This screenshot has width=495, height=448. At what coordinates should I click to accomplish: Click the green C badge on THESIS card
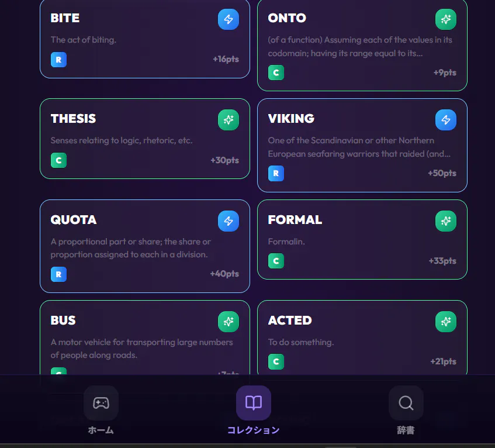(58, 160)
